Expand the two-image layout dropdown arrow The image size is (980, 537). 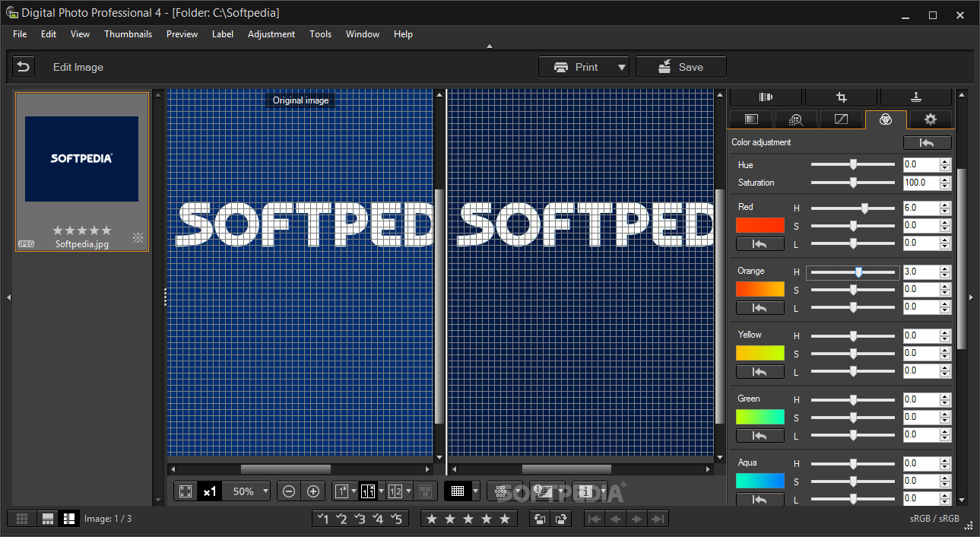[408, 491]
